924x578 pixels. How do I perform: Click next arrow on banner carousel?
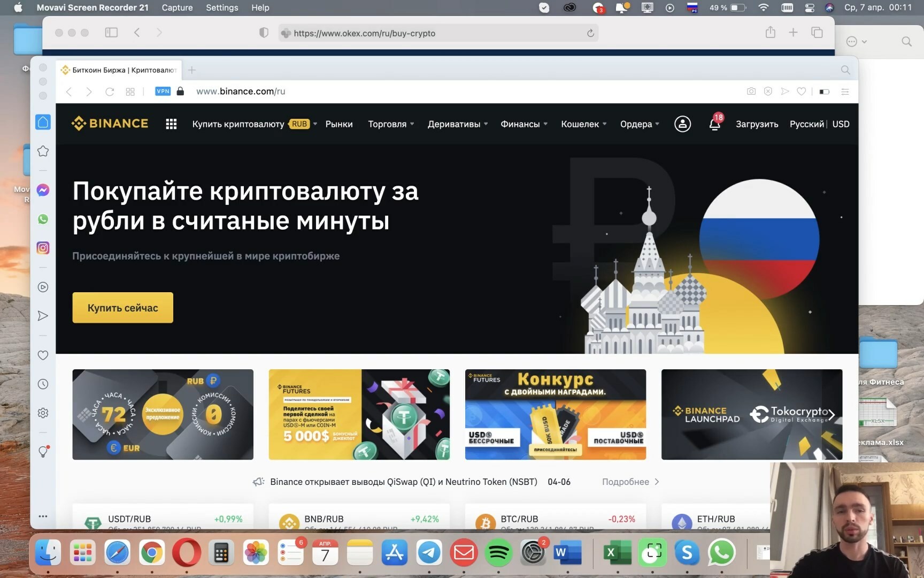[831, 414]
